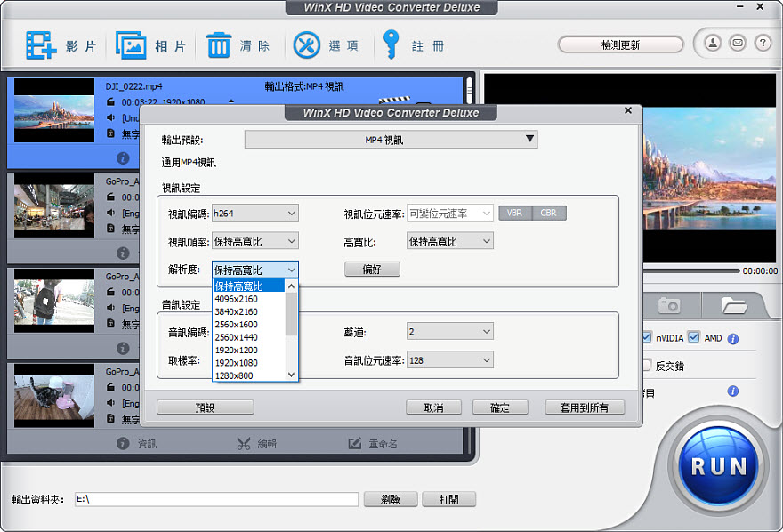Select 4096x2160 resolution
783x532 pixels.
click(x=248, y=299)
